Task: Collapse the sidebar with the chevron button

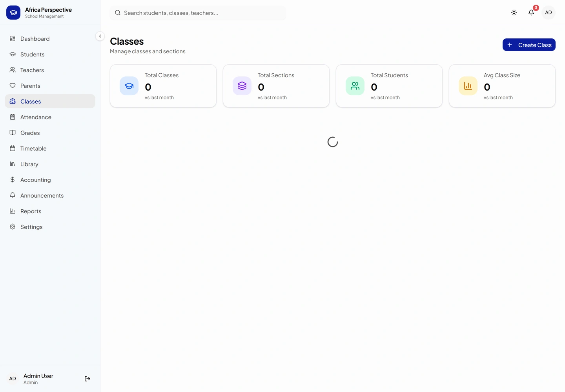Action: 100,36
